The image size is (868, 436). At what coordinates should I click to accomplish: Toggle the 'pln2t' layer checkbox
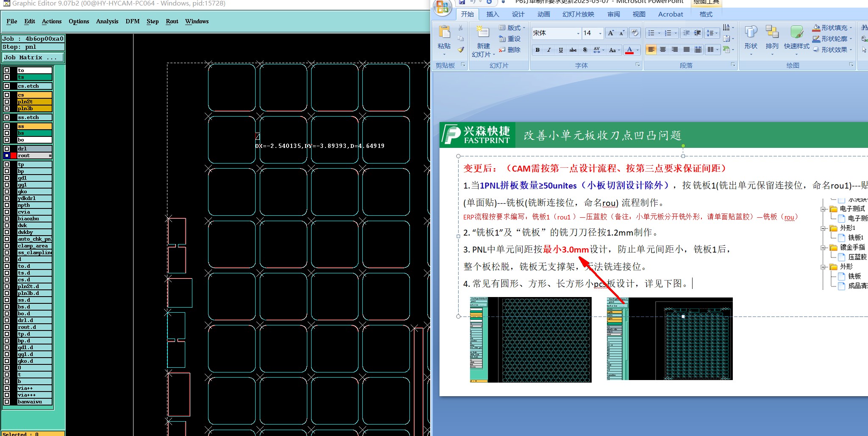coord(7,102)
